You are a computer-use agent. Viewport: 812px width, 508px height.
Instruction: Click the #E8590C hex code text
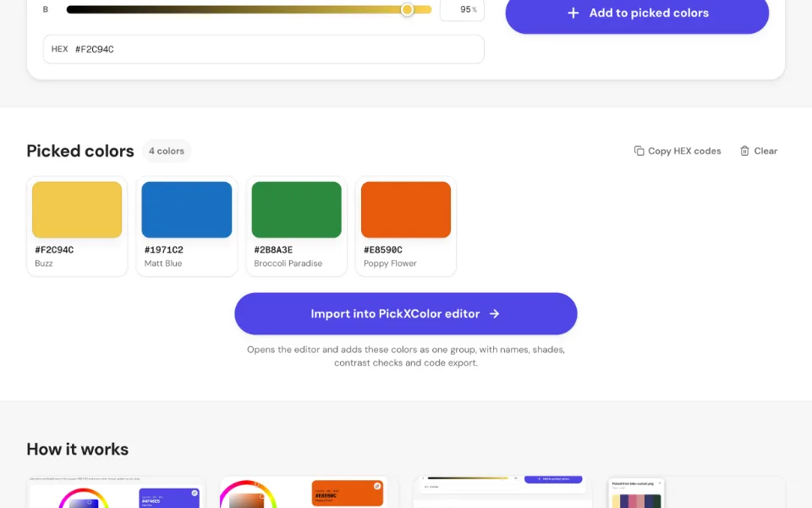[x=383, y=250]
